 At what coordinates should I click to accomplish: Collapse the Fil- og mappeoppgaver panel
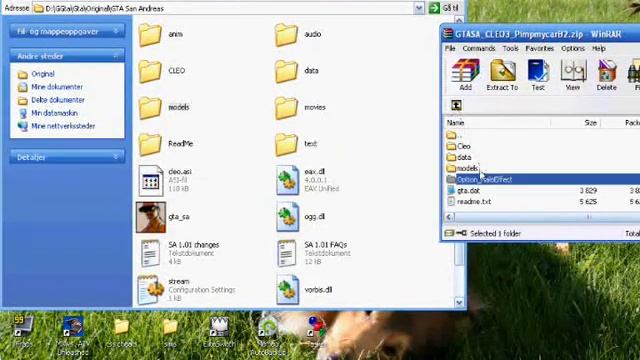pyautogui.click(x=116, y=31)
